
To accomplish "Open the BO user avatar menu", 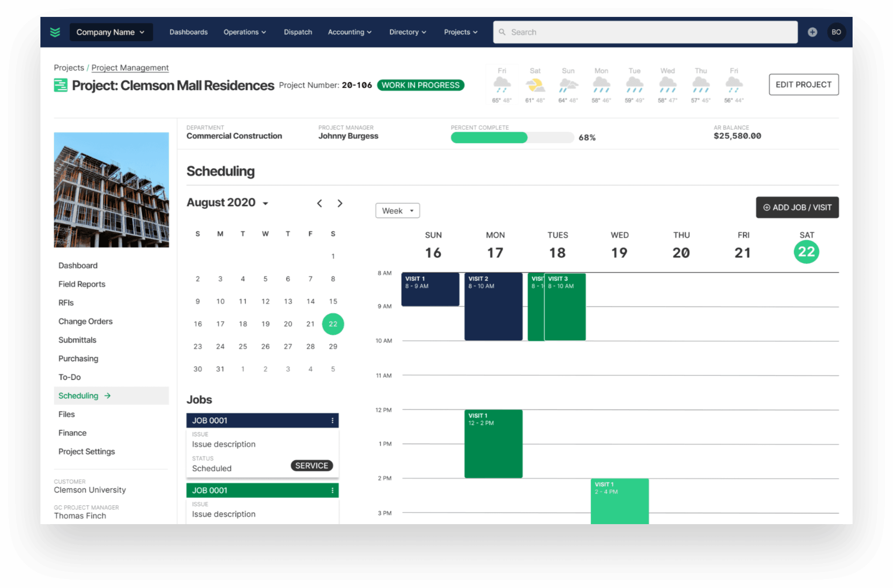I will [836, 32].
